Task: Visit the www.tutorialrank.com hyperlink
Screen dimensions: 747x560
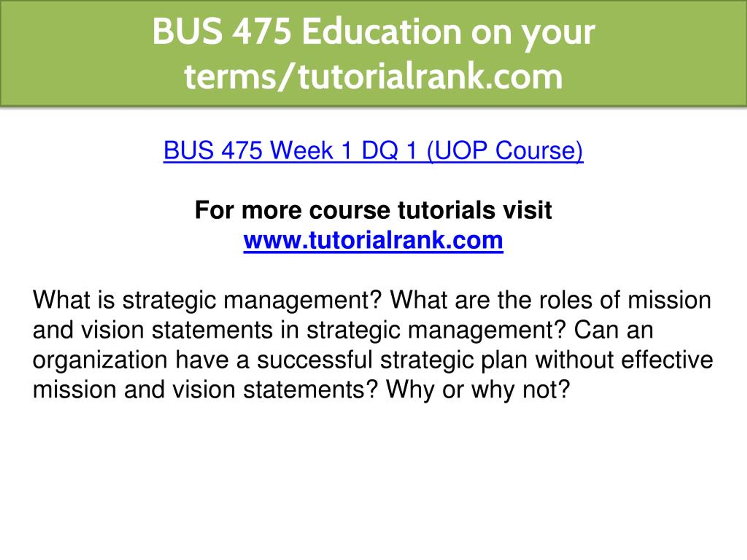Action: click(x=373, y=240)
